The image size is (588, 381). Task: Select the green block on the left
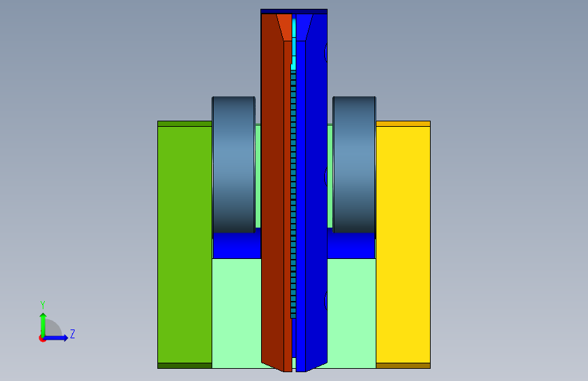184,245
